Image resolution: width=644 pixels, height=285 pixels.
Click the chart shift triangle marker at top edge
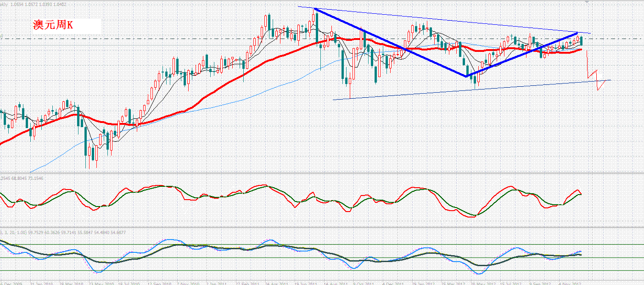pyautogui.click(x=586, y=2)
